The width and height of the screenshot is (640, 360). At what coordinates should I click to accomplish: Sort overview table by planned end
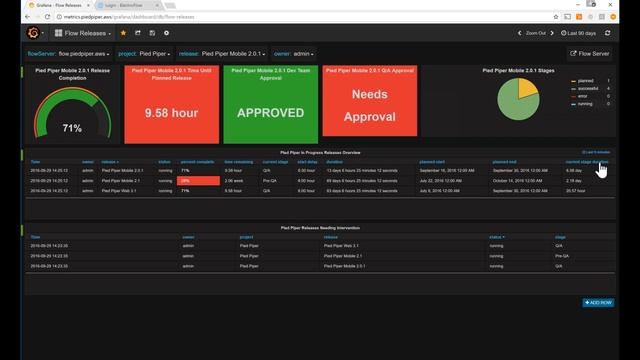(x=504, y=162)
